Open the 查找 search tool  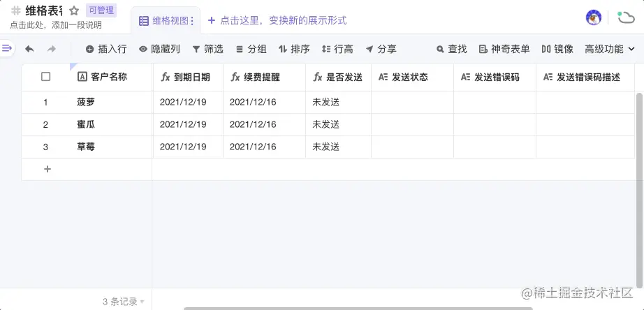(x=451, y=50)
